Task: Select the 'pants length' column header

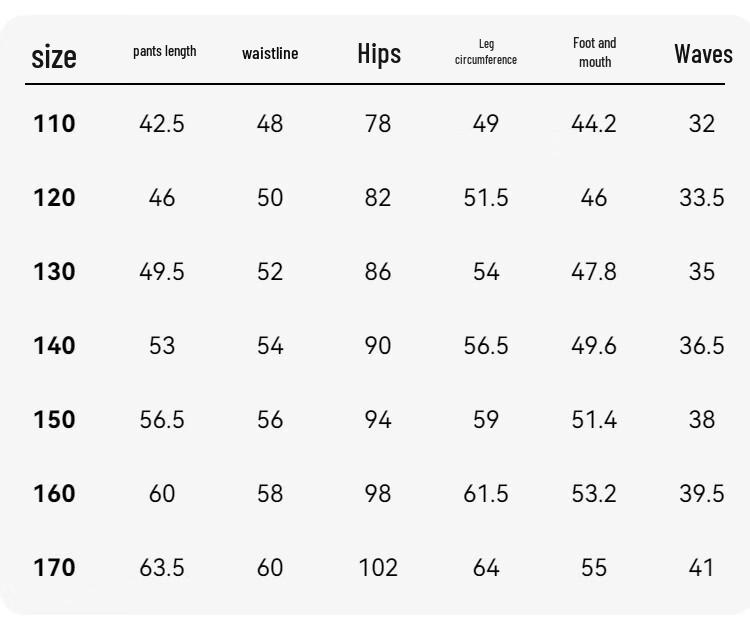Action: 165,52
